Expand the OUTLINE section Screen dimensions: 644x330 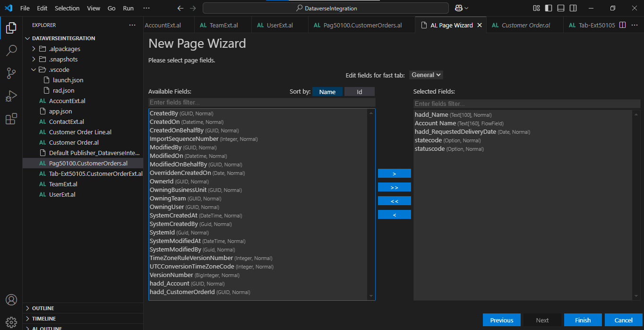[43, 308]
